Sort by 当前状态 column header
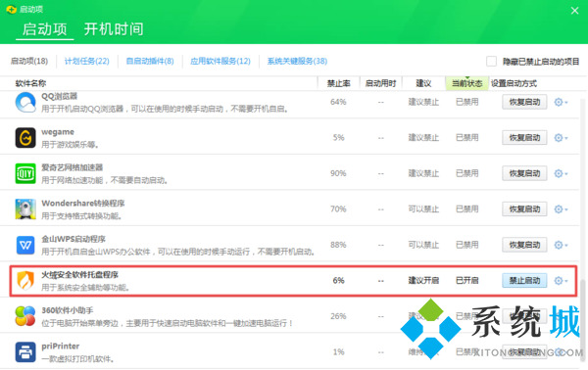The width and height of the screenshot is (588, 370). (466, 83)
